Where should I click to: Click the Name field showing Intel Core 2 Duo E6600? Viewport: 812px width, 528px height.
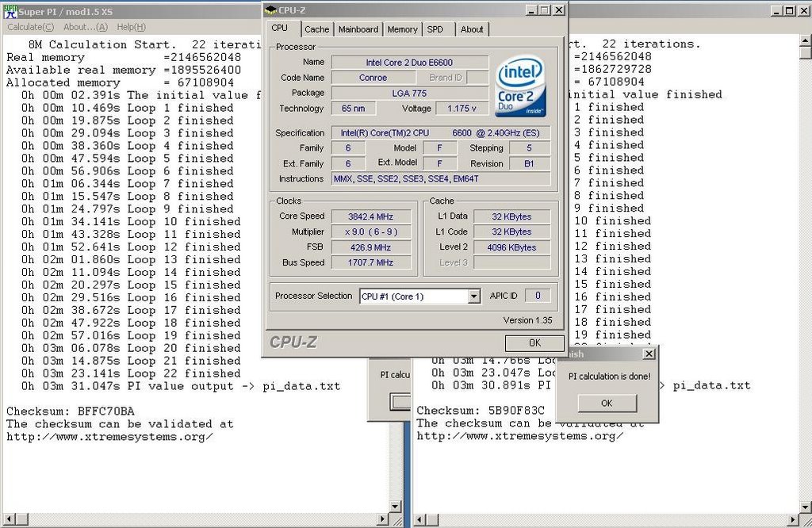coord(409,63)
